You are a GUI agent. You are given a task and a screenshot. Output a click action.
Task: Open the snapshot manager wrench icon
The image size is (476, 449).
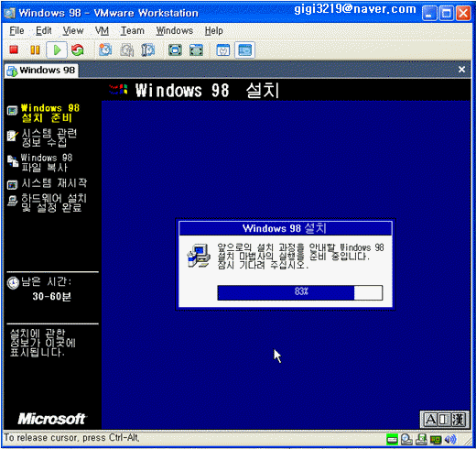pos(148,49)
